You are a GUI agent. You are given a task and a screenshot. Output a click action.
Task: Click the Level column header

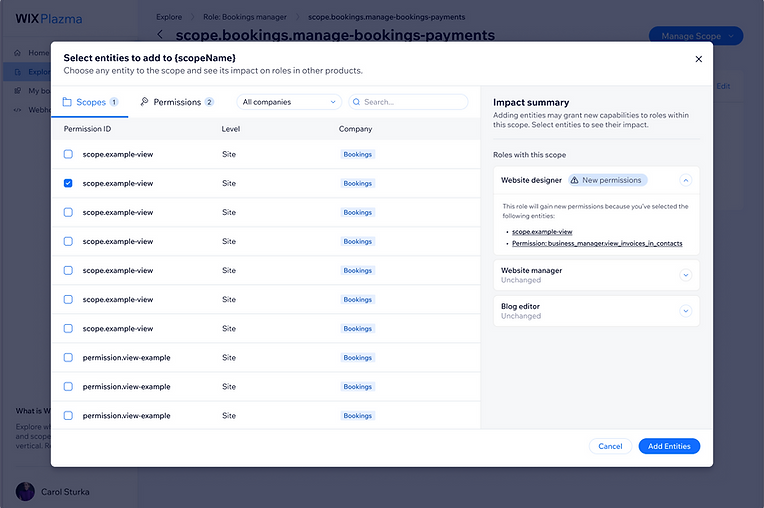point(230,129)
